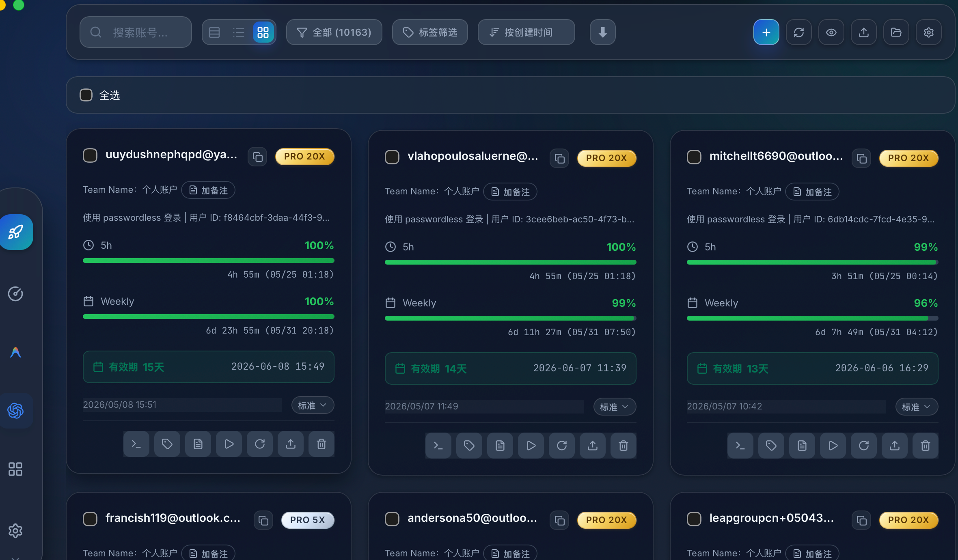Open the four-squares grid page in the sidebar
Image resolution: width=958 pixels, height=560 pixels.
pyautogui.click(x=15, y=469)
